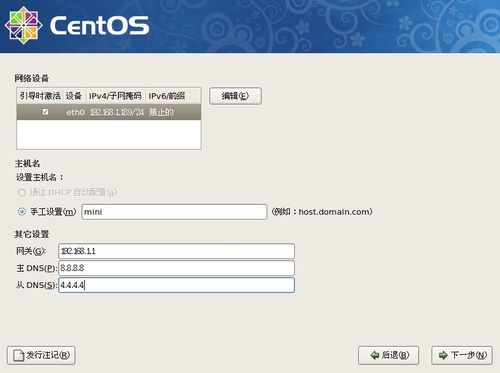500x373 pixels.
Task: Choose the 通过 DHCP 自动配置 radio option
Action: pos(22,193)
